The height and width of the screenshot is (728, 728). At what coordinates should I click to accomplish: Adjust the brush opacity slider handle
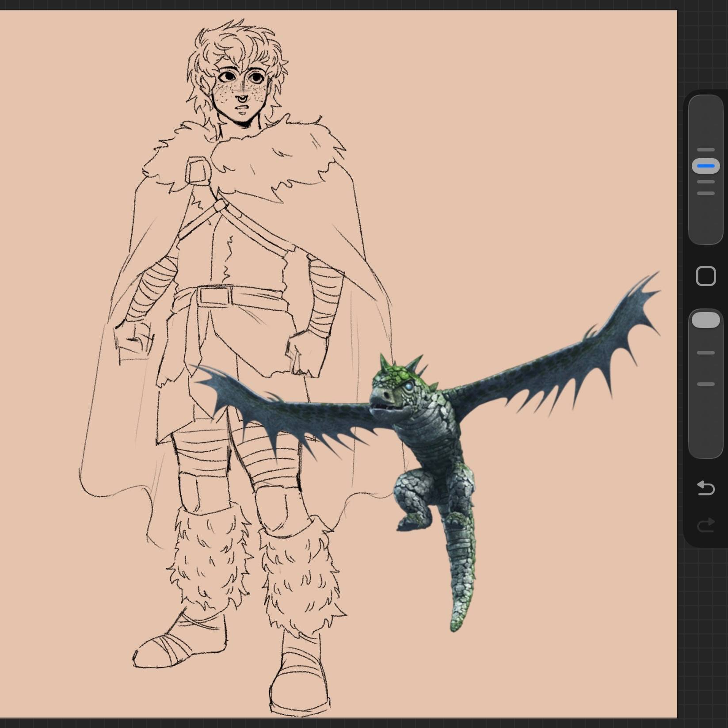click(x=706, y=320)
